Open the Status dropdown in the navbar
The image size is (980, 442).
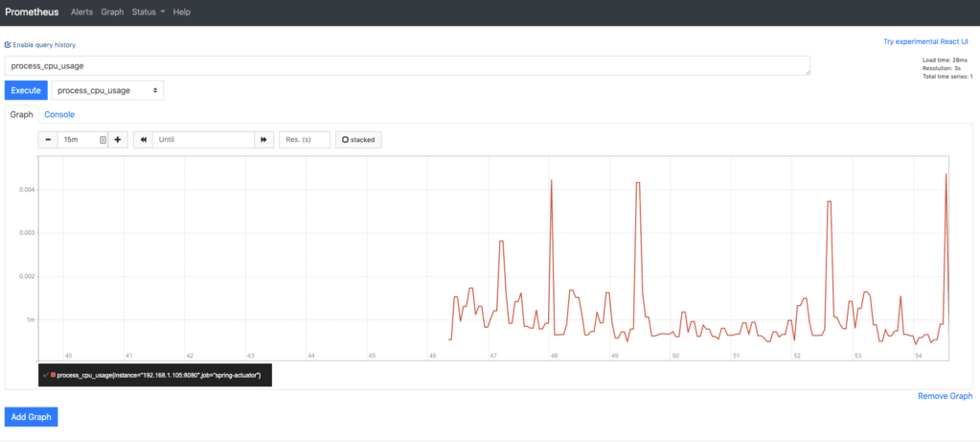click(148, 12)
